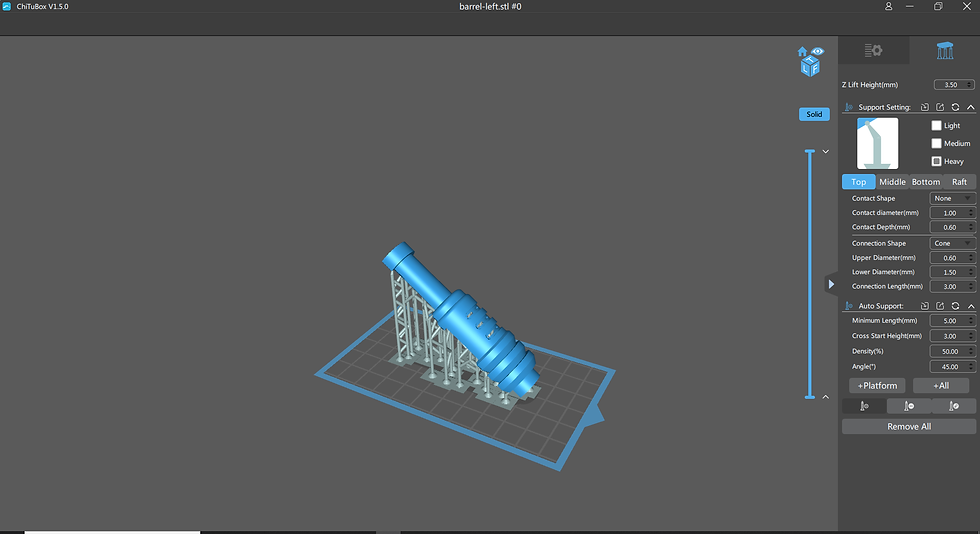Click the down chevron above the layer slider
Image resolution: width=980 pixels, height=534 pixels.
[x=826, y=151]
